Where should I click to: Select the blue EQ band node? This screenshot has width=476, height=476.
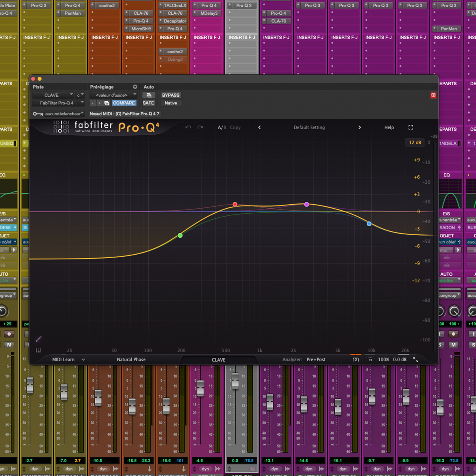click(369, 224)
